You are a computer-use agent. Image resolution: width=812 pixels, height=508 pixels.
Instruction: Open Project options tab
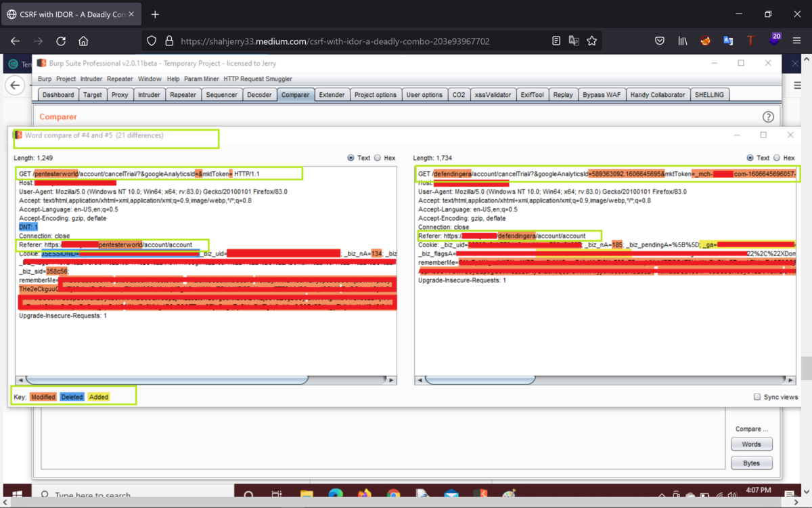coord(376,95)
